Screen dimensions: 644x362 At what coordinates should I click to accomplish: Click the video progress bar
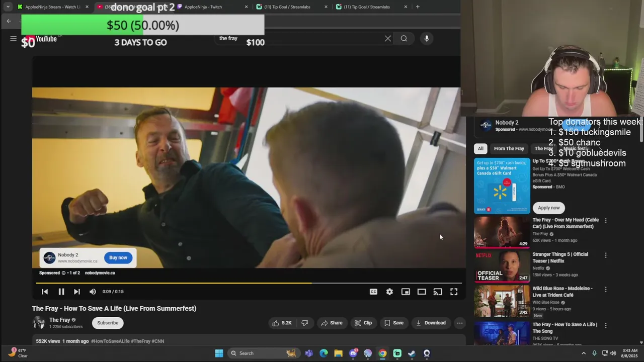coord(249,283)
